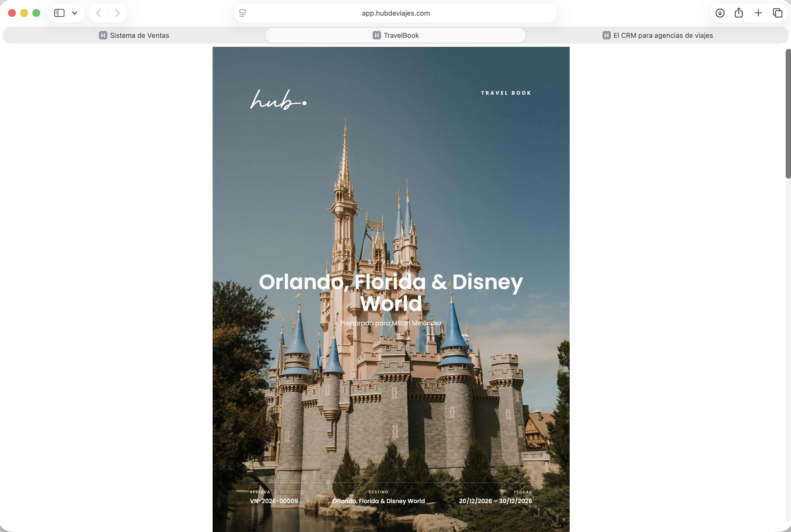Click reservation number VN-2026-00009
The image size is (791, 532).
click(x=274, y=501)
